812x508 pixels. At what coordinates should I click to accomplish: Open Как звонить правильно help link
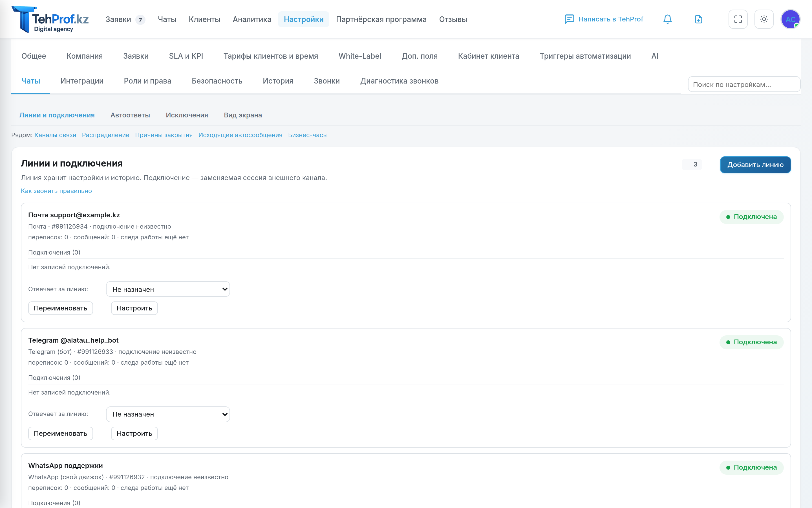[56, 191]
